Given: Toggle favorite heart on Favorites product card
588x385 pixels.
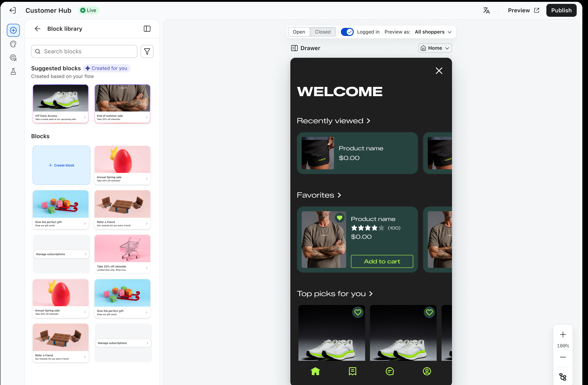Looking at the screenshot, I should pos(340,218).
